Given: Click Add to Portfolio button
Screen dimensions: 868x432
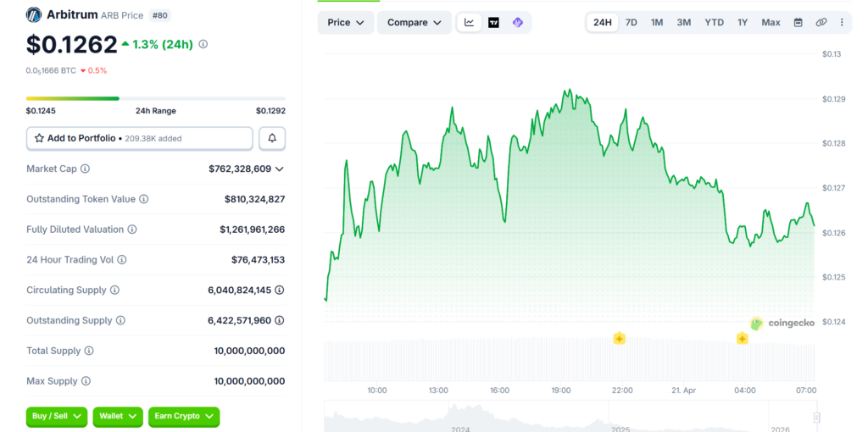Looking at the screenshot, I should click(140, 138).
